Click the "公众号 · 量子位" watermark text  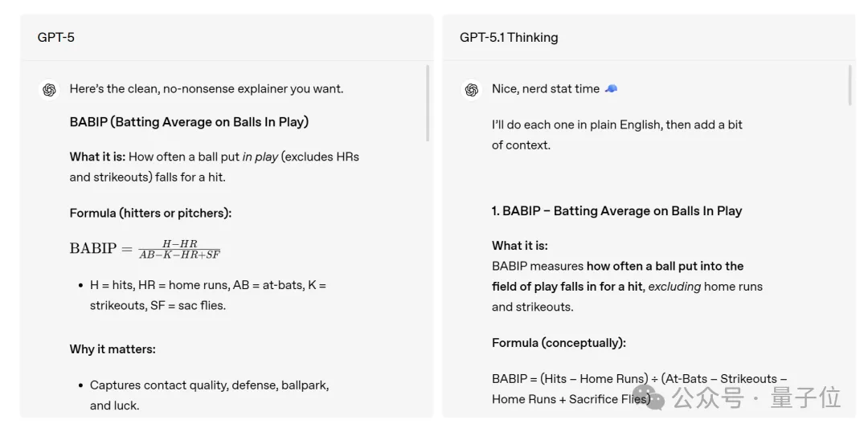755,397
